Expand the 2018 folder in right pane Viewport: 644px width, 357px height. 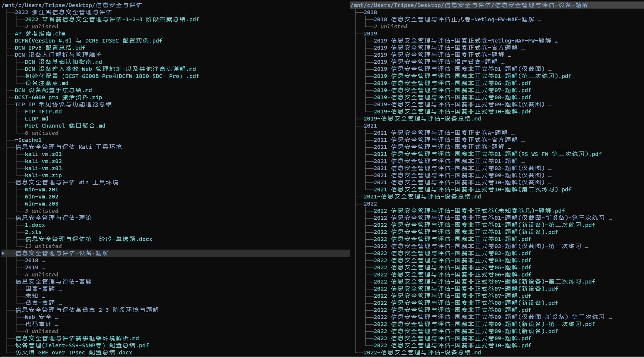point(370,12)
